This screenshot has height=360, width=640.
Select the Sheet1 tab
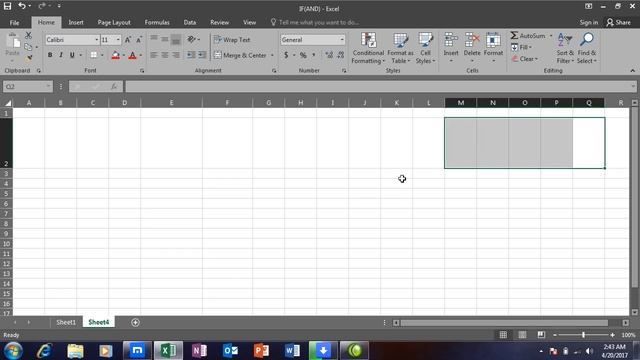(66, 322)
